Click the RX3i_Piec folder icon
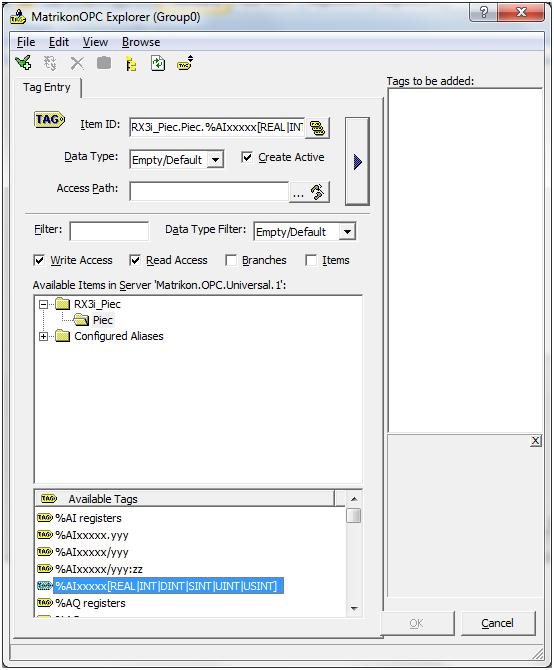Image resolution: width=554 pixels, height=670 pixels. pos(63,304)
